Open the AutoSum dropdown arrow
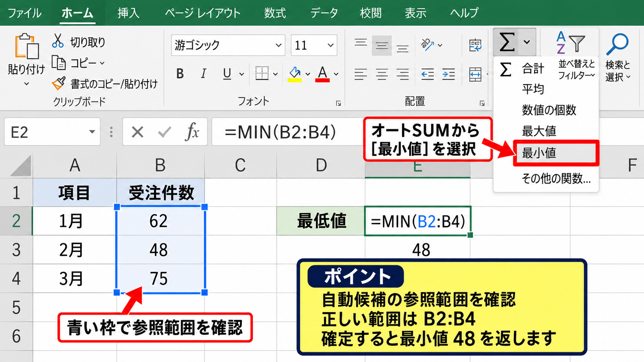The image size is (644, 362). [527, 42]
